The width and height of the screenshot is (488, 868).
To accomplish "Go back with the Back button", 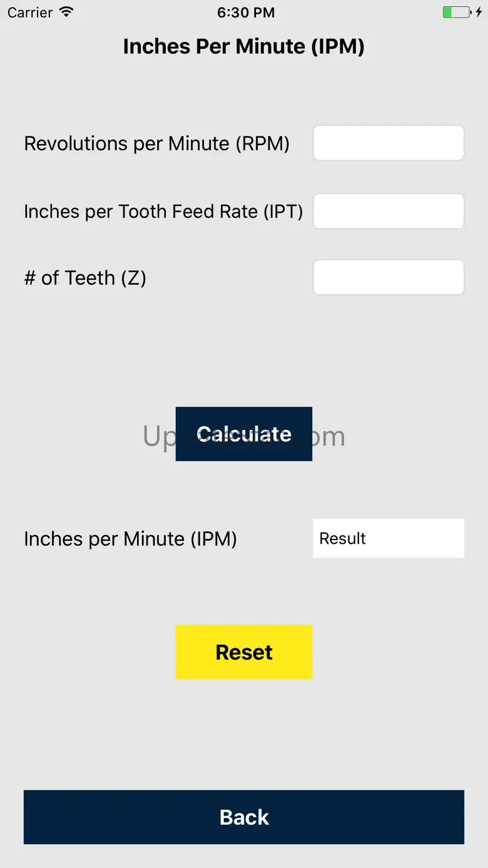I will pyautogui.click(x=243, y=817).
